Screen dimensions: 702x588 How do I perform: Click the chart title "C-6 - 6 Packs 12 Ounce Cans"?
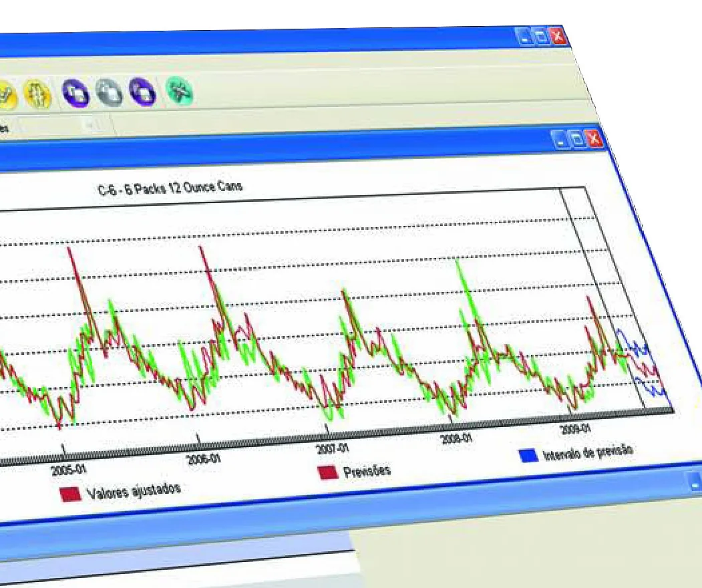170,188
